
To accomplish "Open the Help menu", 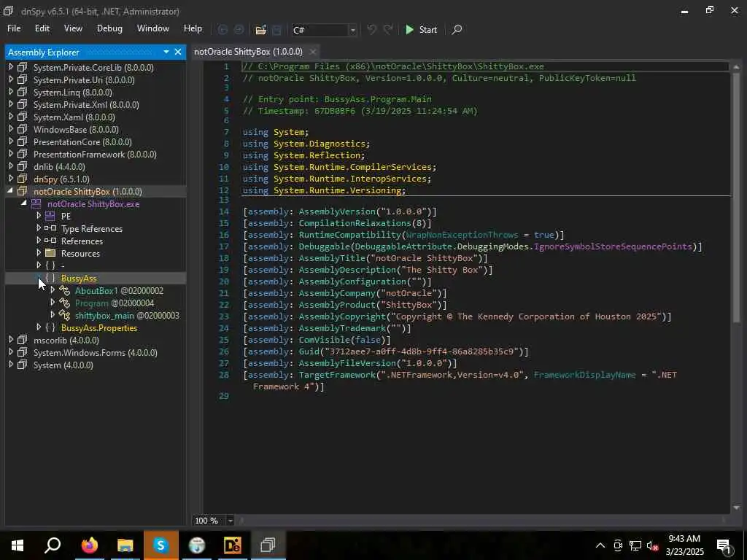I will (x=193, y=28).
